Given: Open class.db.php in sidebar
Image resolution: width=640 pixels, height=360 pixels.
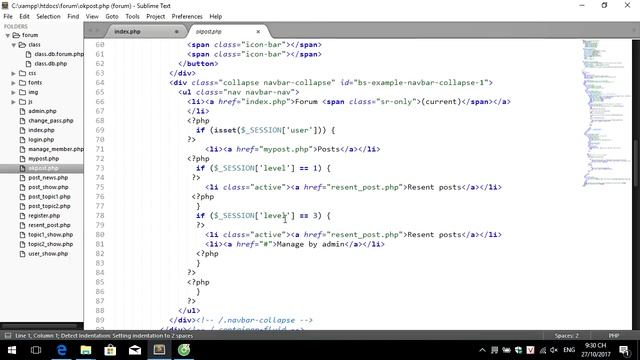Looking at the screenshot, I should 51,64.
